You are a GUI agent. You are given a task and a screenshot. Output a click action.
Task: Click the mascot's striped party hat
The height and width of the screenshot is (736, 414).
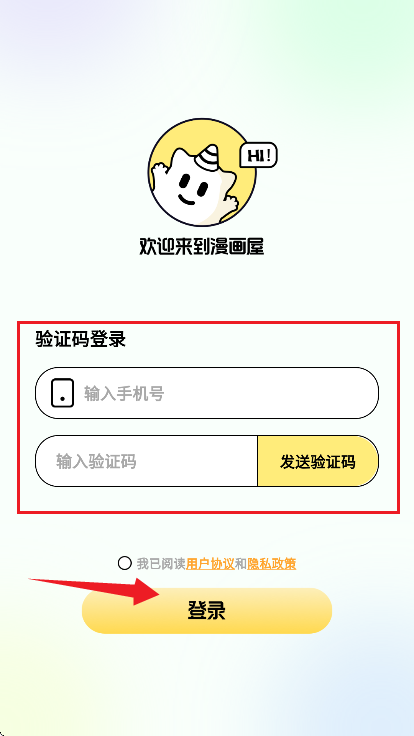click(210, 158)
